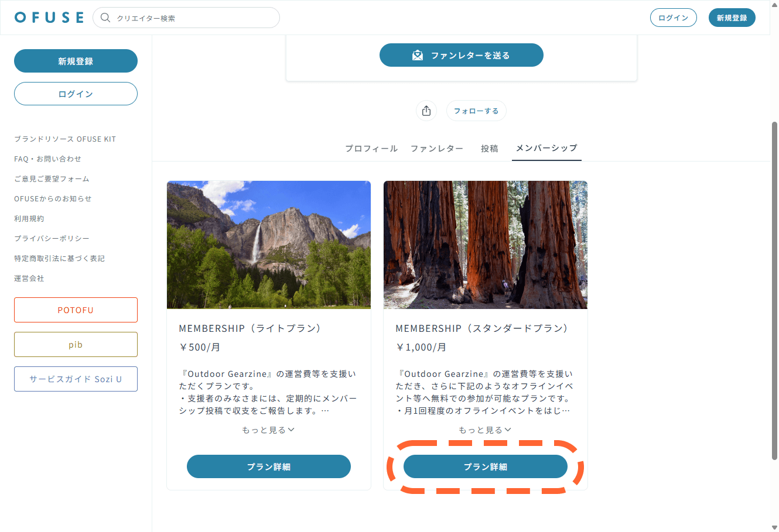This screenshot has height=532, width=779.
Task: Switch to the プロフィール tab
Action: pyautogui.click(x=371, y=149)
